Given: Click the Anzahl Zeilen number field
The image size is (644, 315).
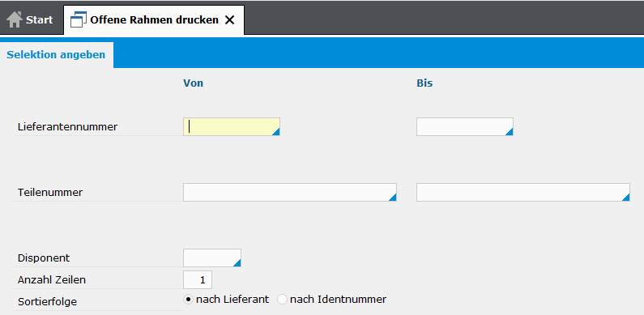Looking at the screenshot, I should [x=198, y=280].
